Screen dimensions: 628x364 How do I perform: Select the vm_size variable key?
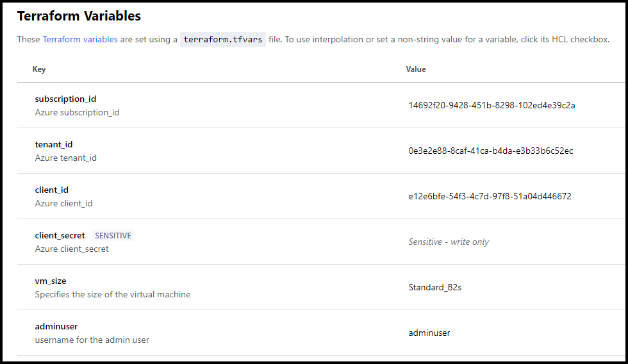51,281
